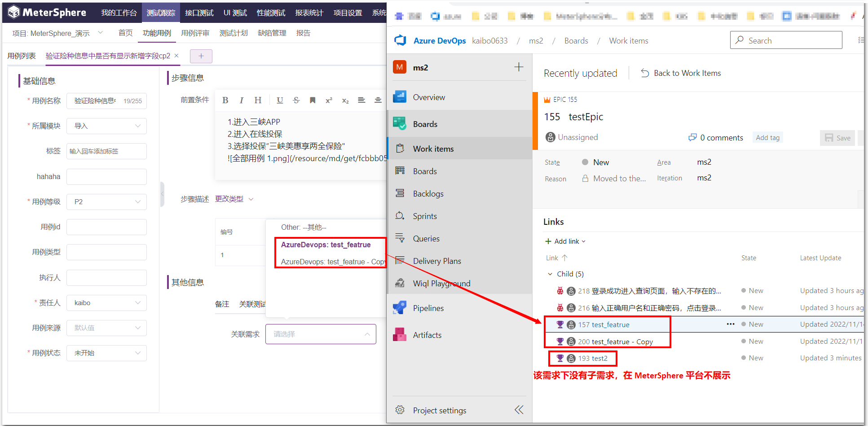Viewport: 868px width, 429px height.
Task: Open Backlogs from the sidebar
Action: coord(427,193)
